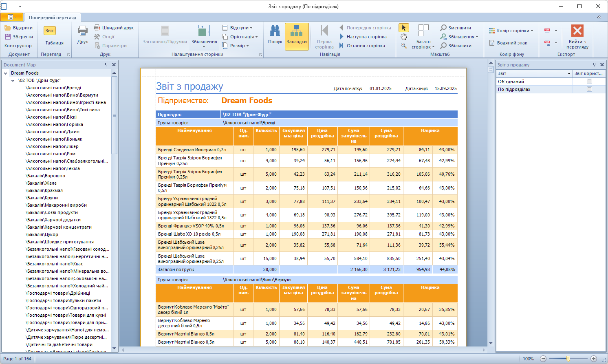Click the Exit preview (Вийти з перегляду) icon
608x364 pixels.
click(577, 31)
